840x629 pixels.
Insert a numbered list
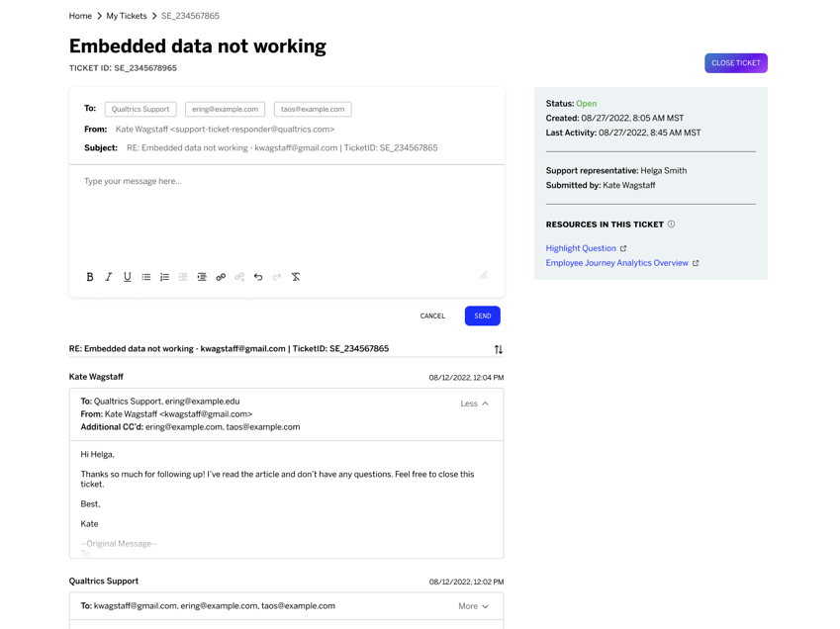click(164, 277)
